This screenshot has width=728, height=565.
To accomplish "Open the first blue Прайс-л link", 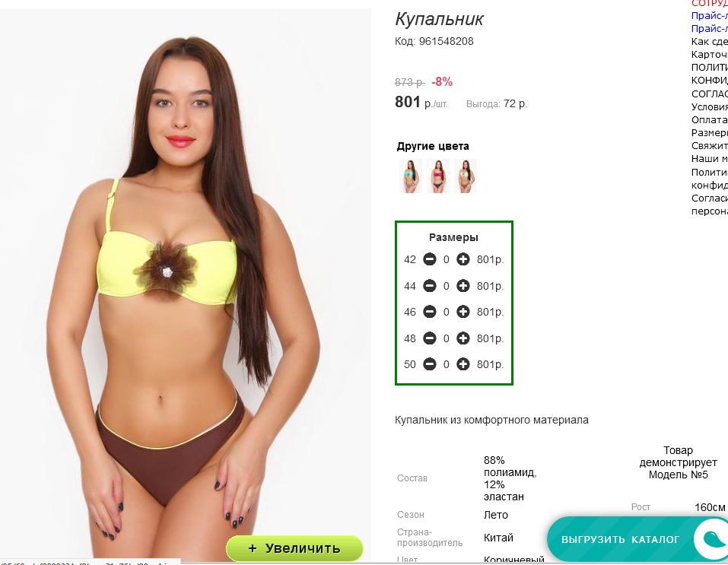I will click(x=710, y=15).
